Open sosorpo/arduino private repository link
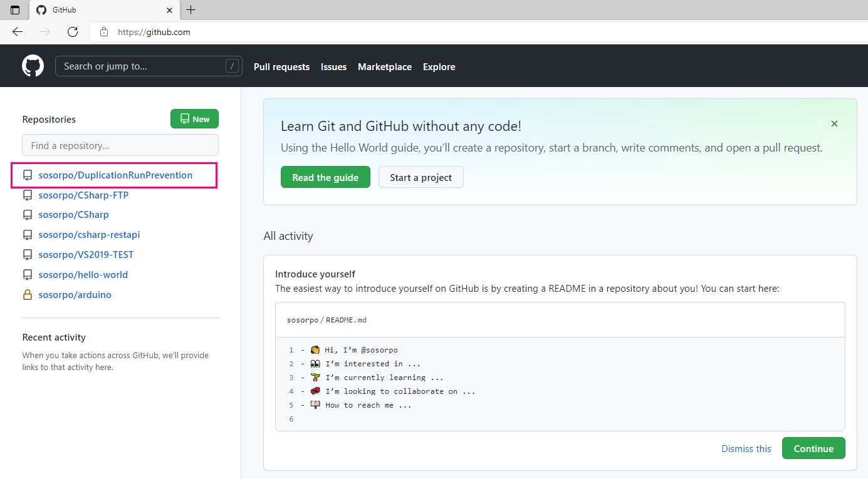This screenshot has width=868, height=479. click(x=75, y=295)
